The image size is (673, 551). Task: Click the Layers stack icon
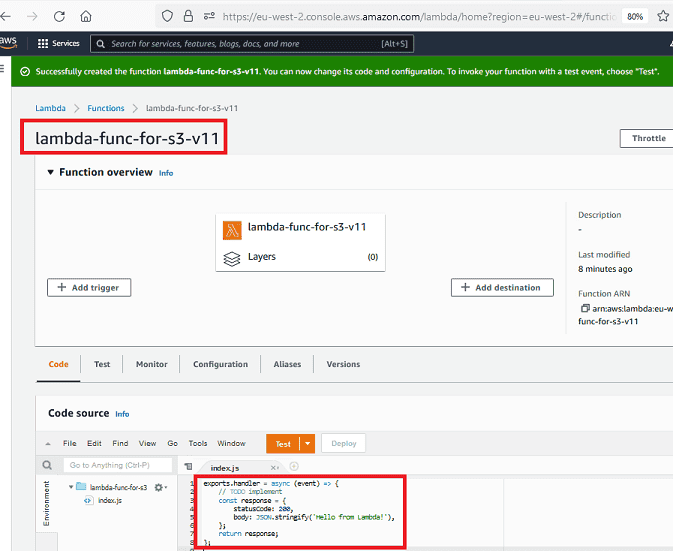click(x=232, y=257)
